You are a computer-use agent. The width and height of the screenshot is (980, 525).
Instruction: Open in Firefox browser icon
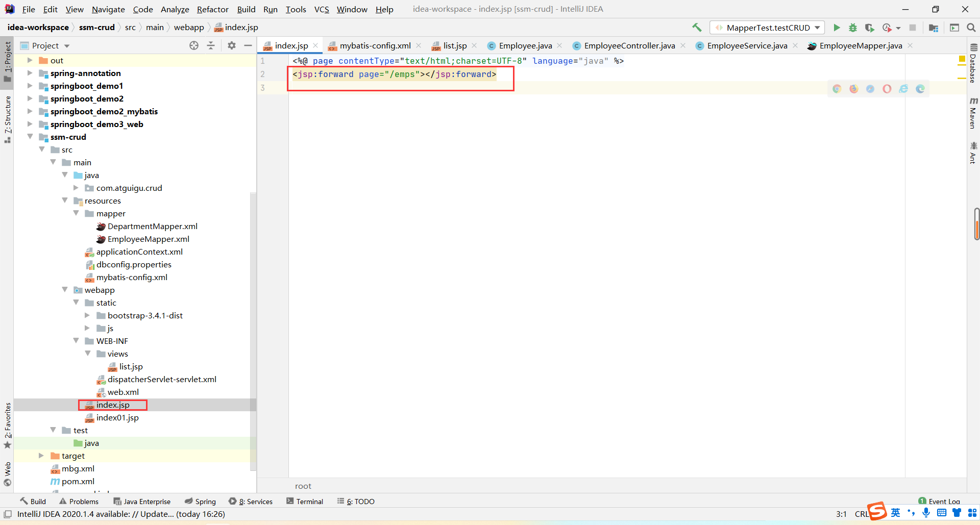854,89
